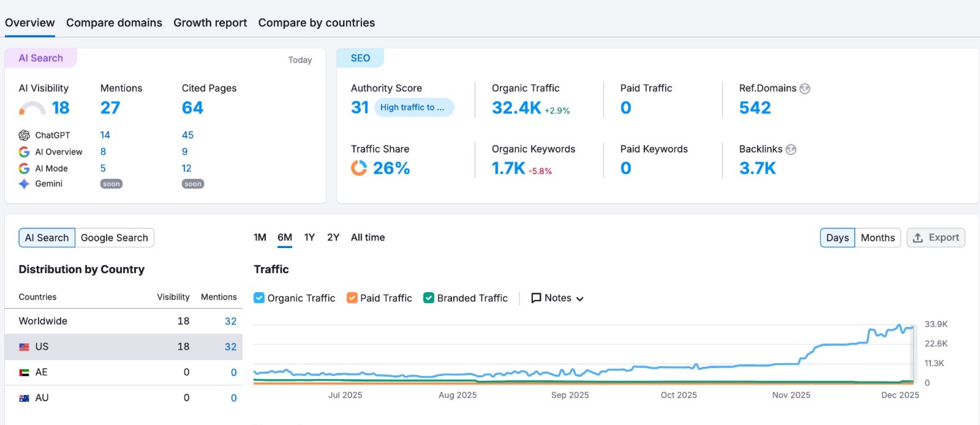The image size is (980, 425).
Task: Open AI Mode mentions count 5
Action: (103, 168)
